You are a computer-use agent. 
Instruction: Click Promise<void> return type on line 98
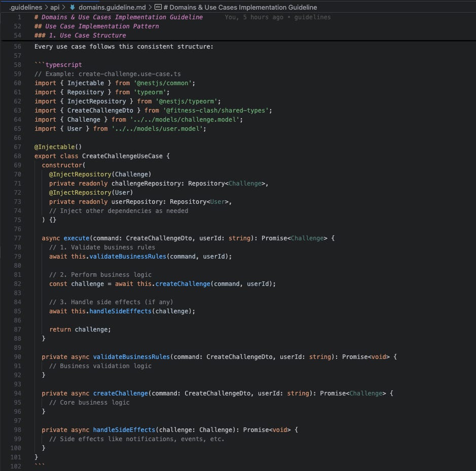pos(267,430)
